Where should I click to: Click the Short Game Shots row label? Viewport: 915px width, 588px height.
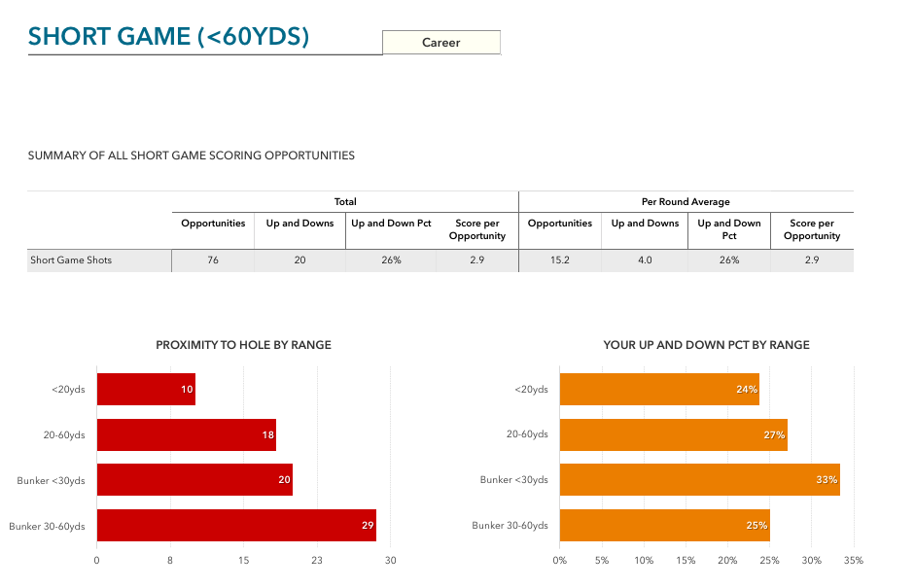pyautogui.click(x=71, y=260)
